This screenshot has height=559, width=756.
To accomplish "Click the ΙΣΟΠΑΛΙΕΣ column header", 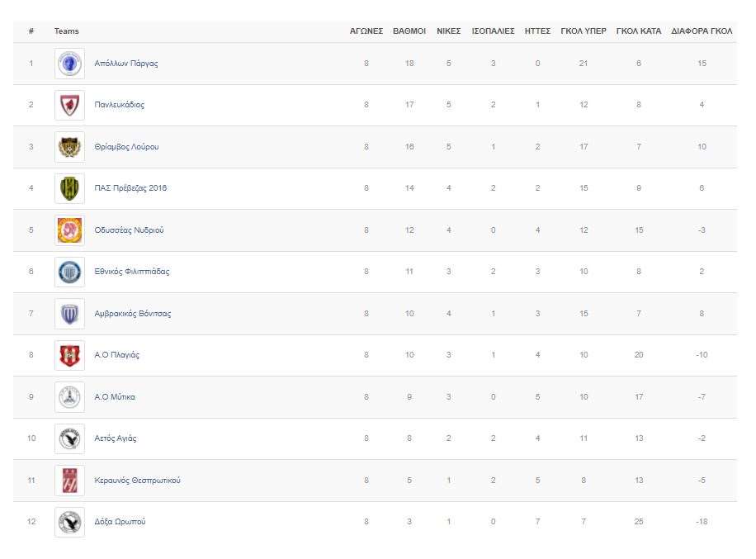I will (x=494, y=31).
